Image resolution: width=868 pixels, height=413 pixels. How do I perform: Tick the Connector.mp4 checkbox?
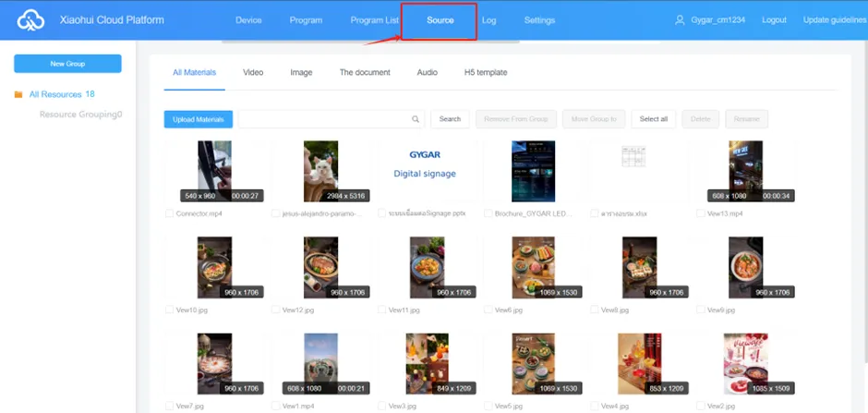169,213
